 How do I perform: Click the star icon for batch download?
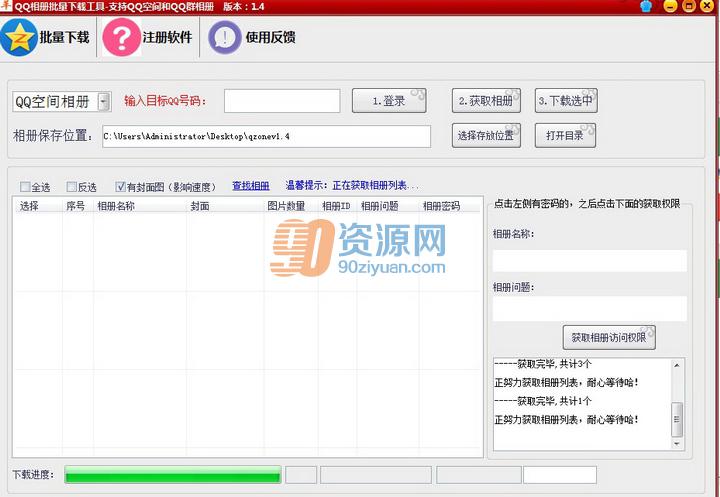click(18, 38)
